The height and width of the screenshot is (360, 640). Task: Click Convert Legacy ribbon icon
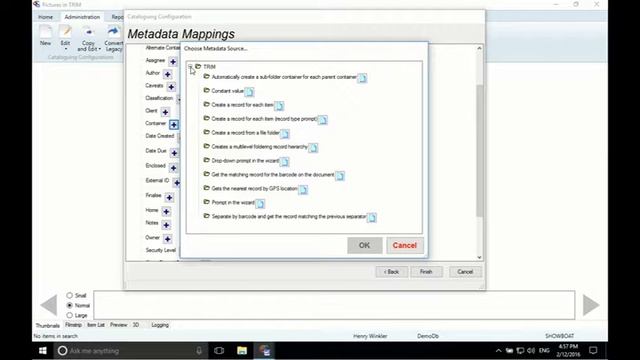click(x=113, y=38)
